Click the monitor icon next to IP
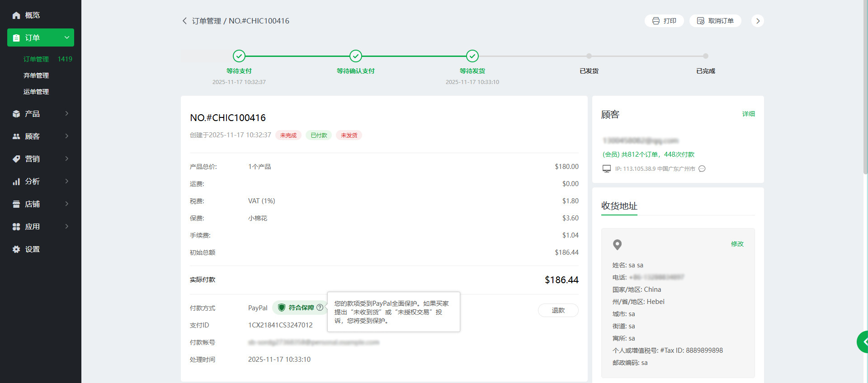This screenshot has width=868, height=383. pyautogui.click(x=607, y=169)
